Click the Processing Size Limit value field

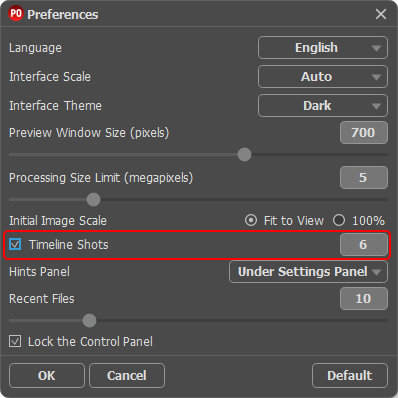[x=364, y=177]
